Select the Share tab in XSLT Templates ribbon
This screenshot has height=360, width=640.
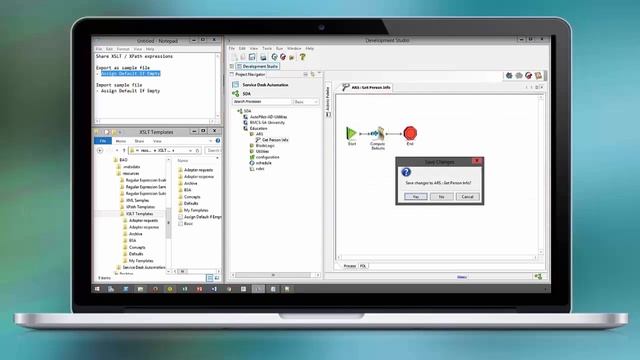coord(139,141)
